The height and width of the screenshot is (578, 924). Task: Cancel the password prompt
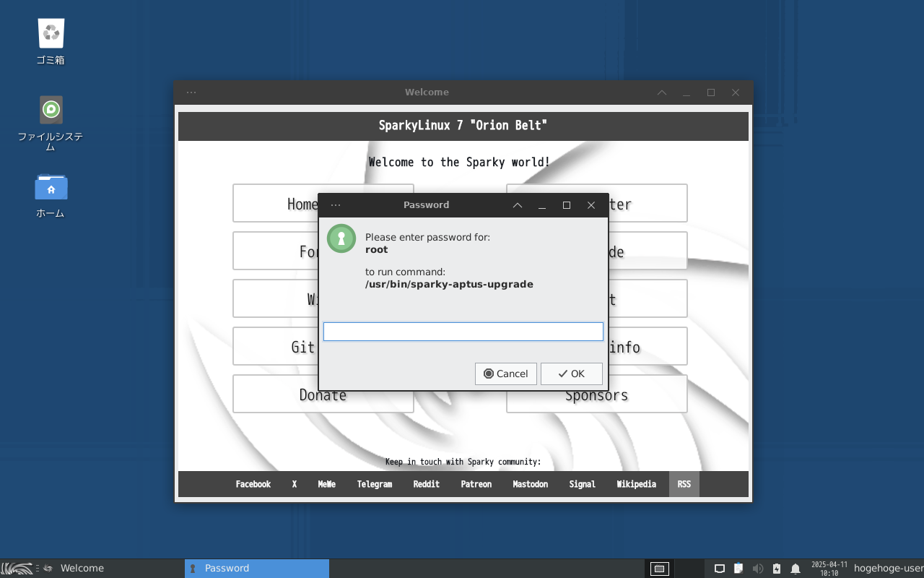click(x=506, y=374)
